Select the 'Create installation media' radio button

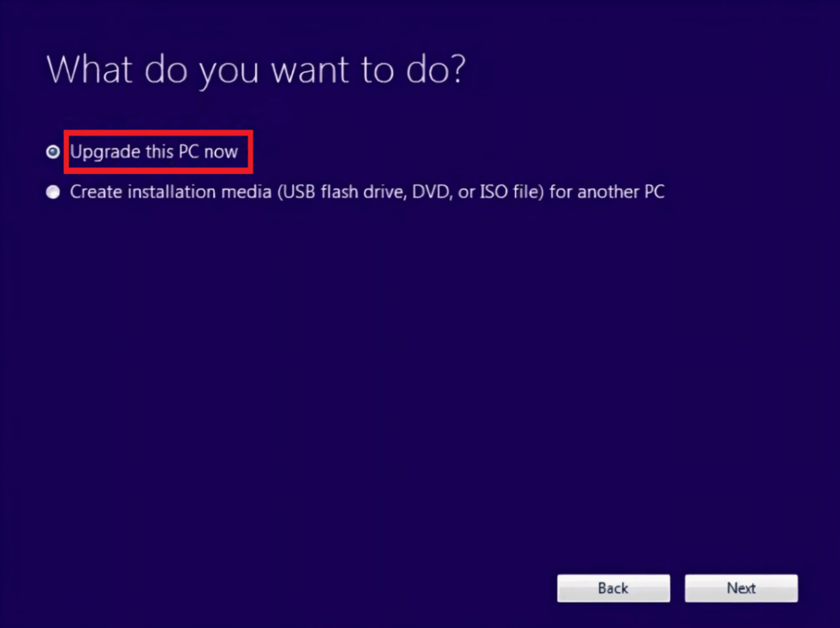pos(52,192)
